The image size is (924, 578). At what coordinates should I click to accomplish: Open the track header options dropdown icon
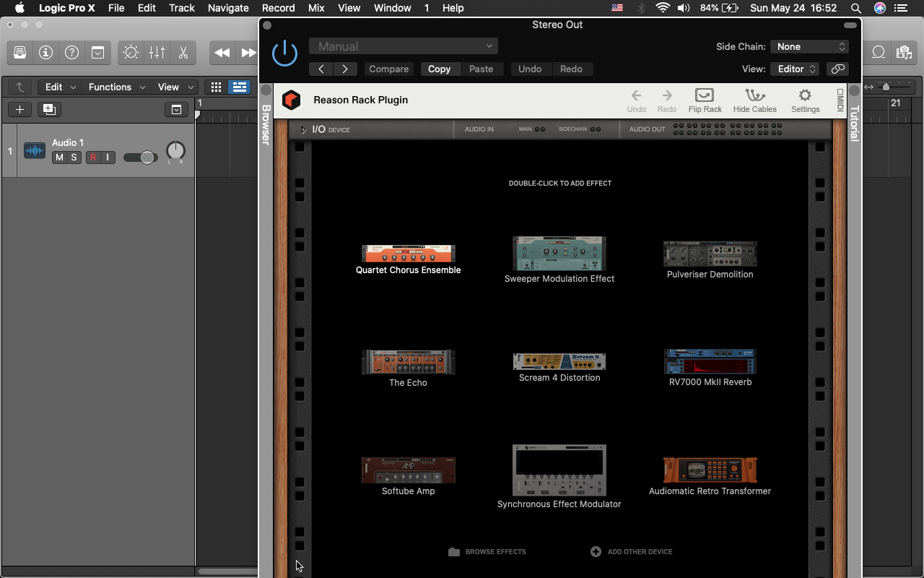[x=176, y=110]
